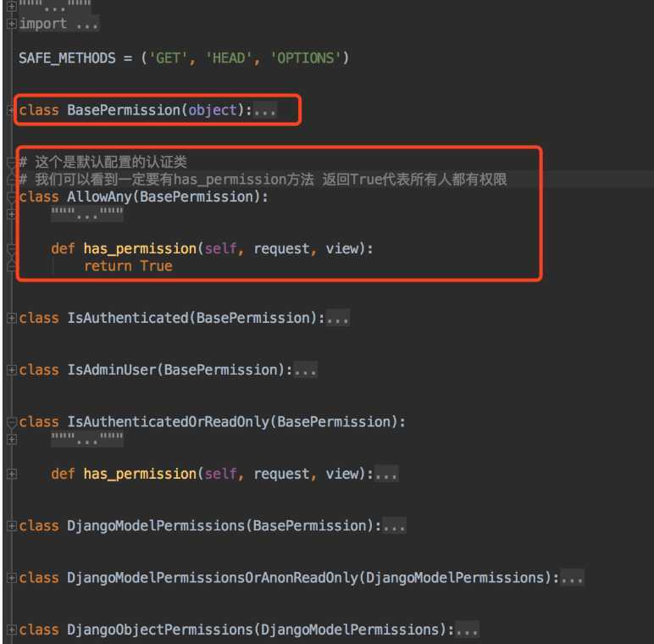
Task: Click the import keyword
Action: pyautogui.click(x=43, y=24)
